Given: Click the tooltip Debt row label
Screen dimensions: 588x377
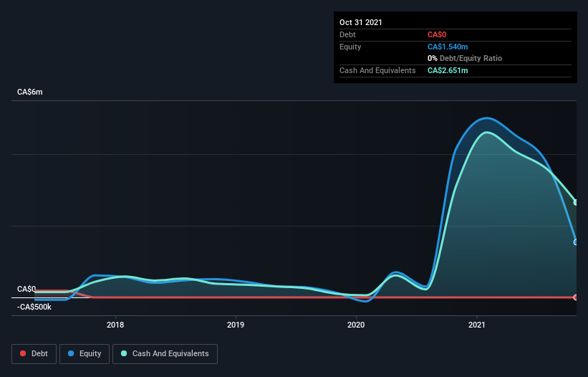Looking at the screenshot, I should (347, 34).
